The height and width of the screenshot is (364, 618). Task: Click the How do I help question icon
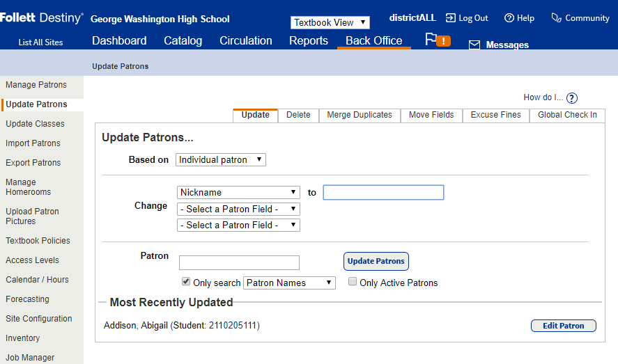coord(572,98)
